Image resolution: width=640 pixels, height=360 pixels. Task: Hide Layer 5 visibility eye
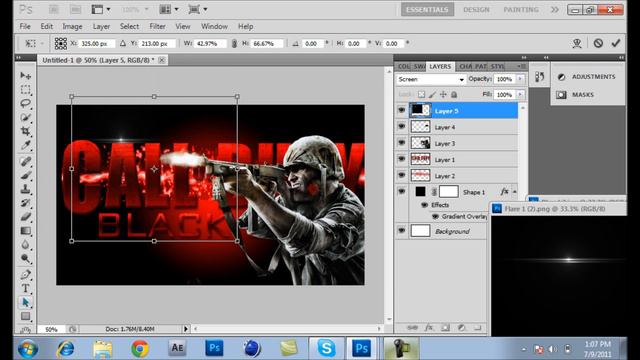pos(402,110)
